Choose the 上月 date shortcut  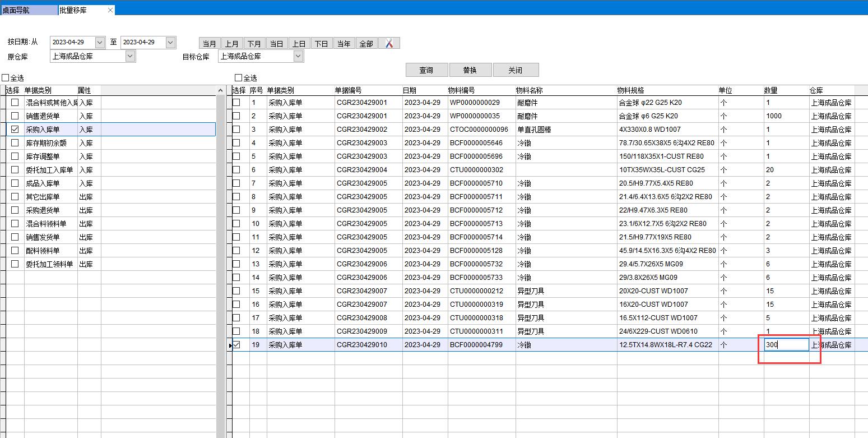232,44
